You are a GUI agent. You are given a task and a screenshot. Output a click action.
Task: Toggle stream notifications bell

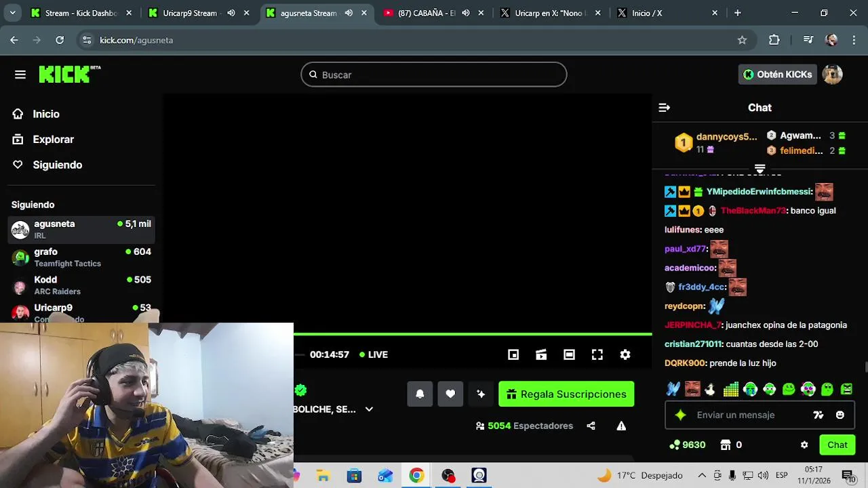pyautogui.click(x=420, y=394)
